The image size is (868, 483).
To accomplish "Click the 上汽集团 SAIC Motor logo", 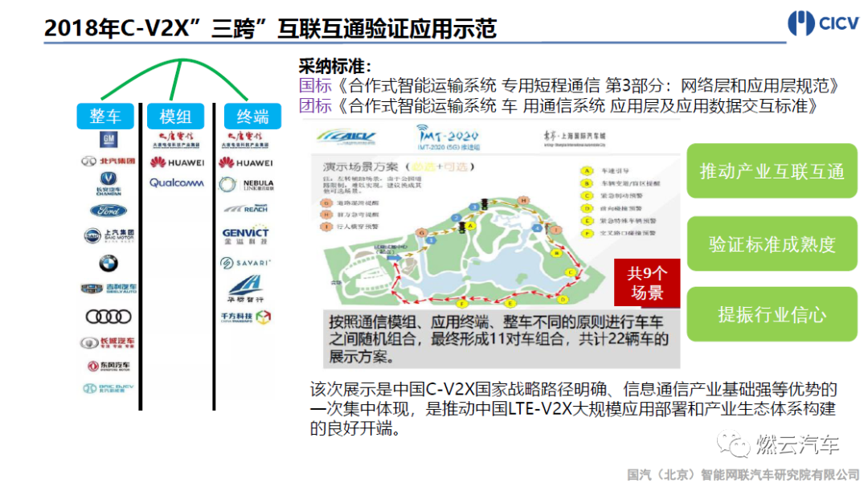I will click(x=109, y=235).
